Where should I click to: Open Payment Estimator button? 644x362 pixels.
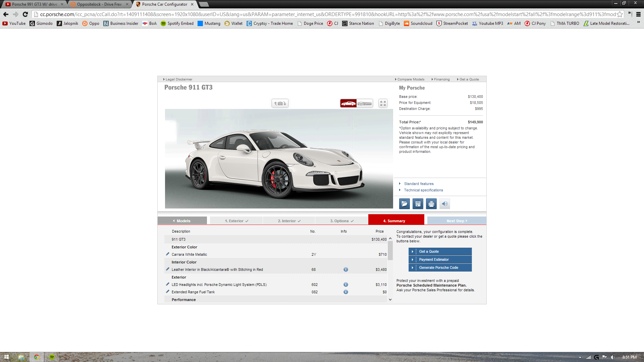tap(440, 259)
